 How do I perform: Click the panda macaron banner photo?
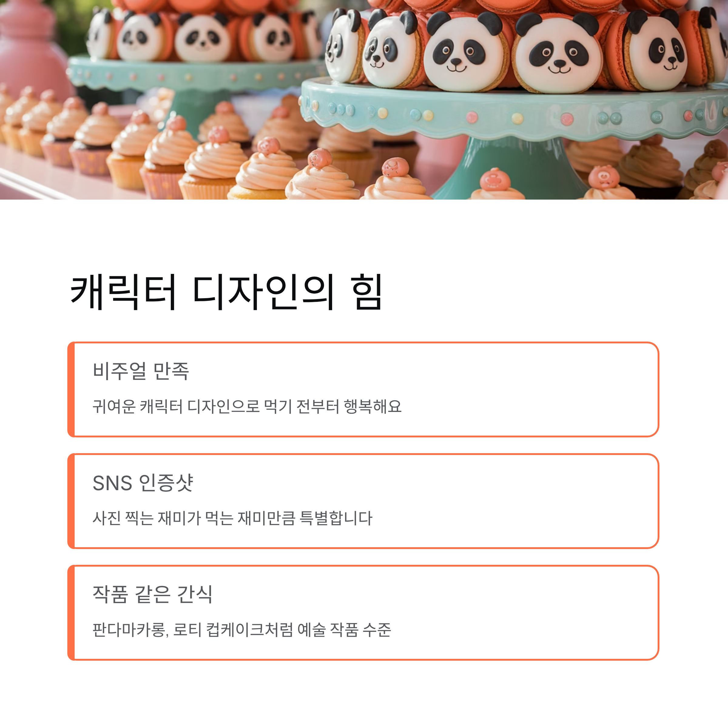click(364, 99)
